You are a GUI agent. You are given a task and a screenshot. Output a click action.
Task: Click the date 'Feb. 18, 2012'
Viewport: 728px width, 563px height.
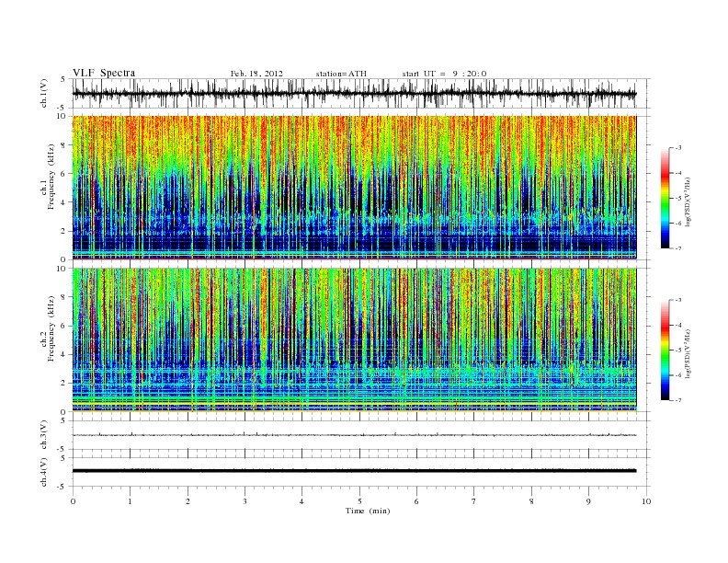pyautogui.click(x=256, y=74)
